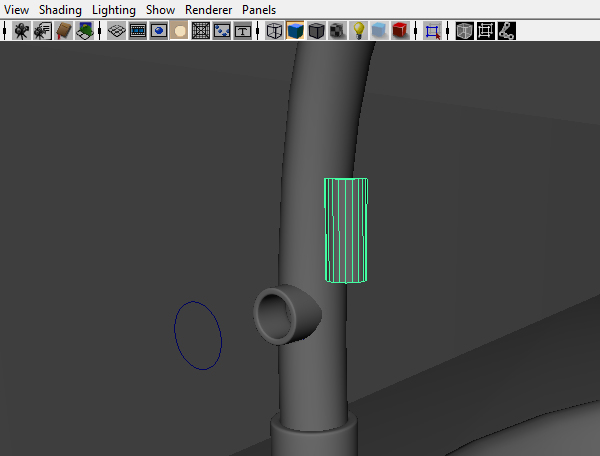
Task: Click the red cube High Quality icon
Action: tap(400, 31)
